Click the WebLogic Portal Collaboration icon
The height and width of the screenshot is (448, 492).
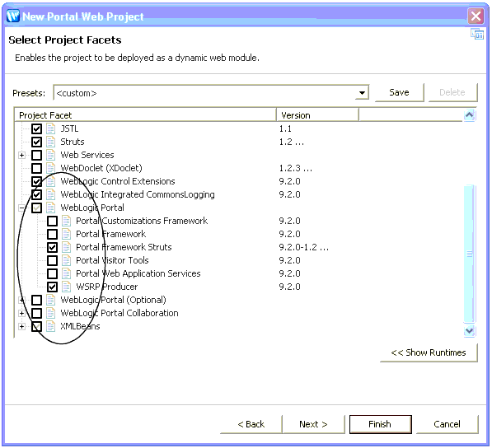[x=51, y=313]
